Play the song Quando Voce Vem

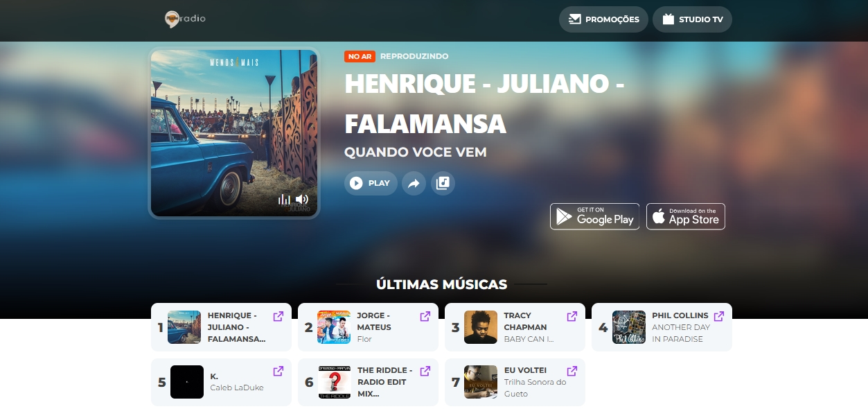pos(371,183)
